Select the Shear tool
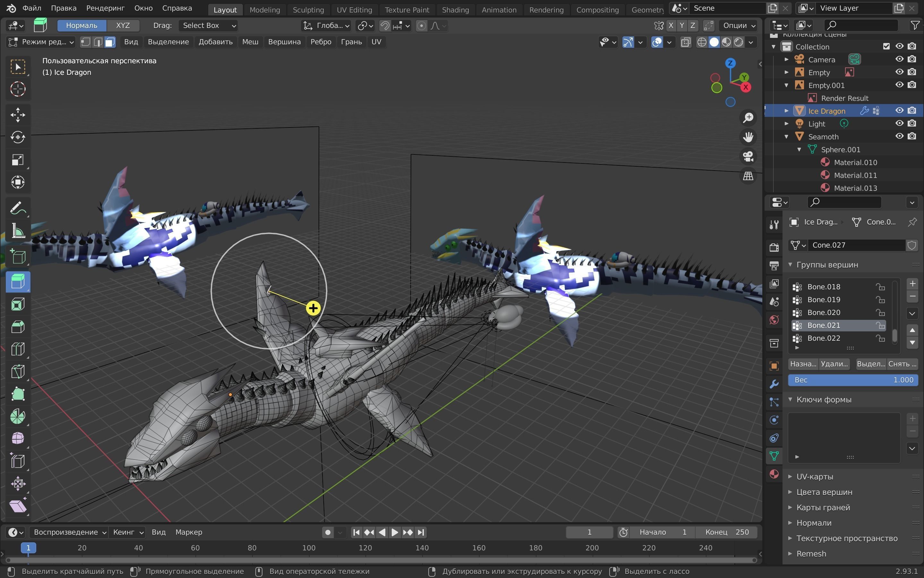Image resolution: width=924 pixels, height=578 pixels. coord(18,506)
